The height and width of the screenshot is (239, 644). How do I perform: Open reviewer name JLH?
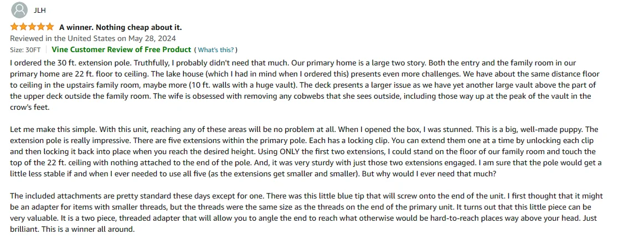(x=39, y=11)
